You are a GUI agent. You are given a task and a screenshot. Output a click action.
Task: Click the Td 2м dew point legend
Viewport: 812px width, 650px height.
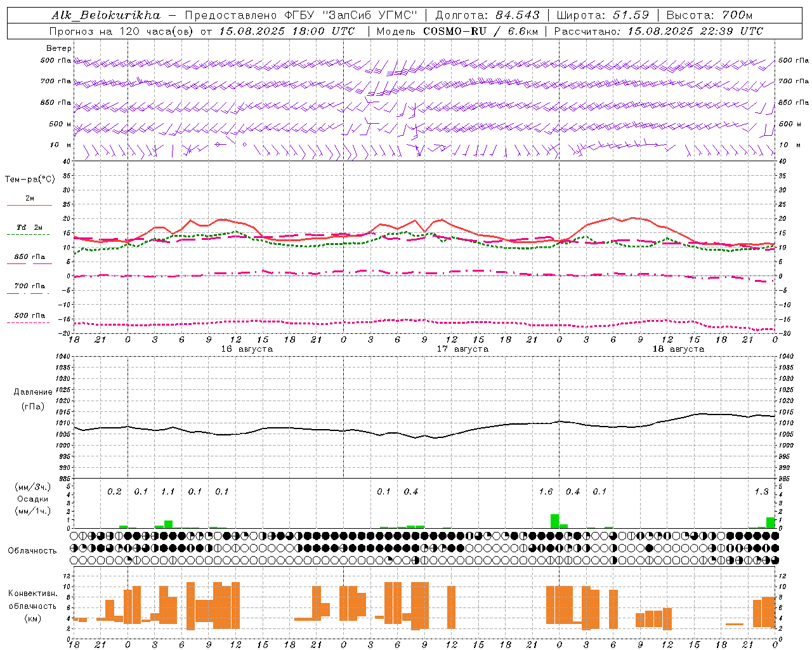coord(29,227)
